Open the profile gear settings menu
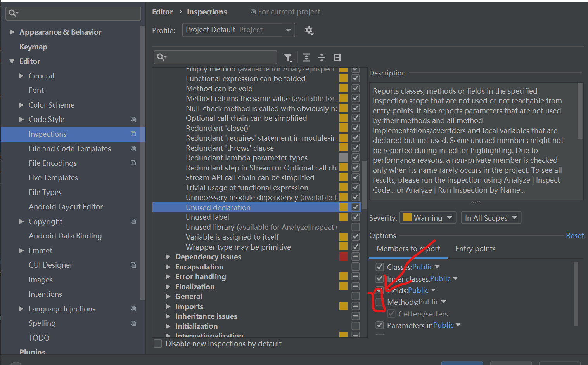This screenshot has height=365, width=588. pyautogui.click(x=309, y=30)
